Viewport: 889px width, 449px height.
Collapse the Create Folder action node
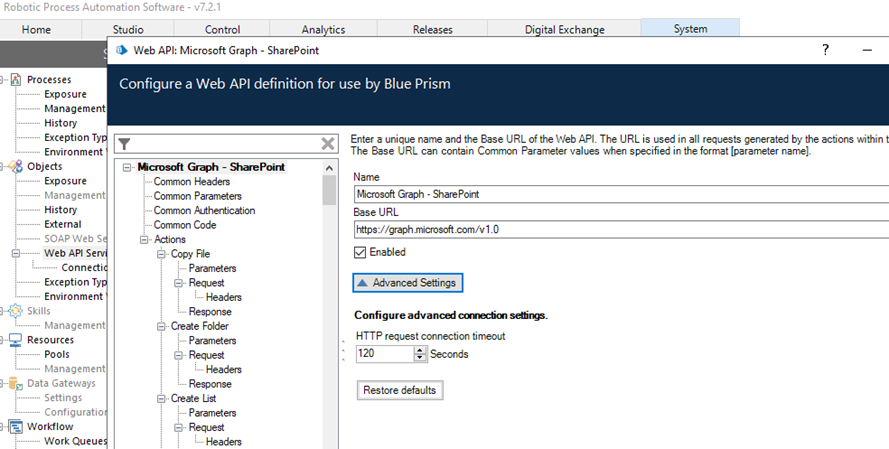(160, 326)
